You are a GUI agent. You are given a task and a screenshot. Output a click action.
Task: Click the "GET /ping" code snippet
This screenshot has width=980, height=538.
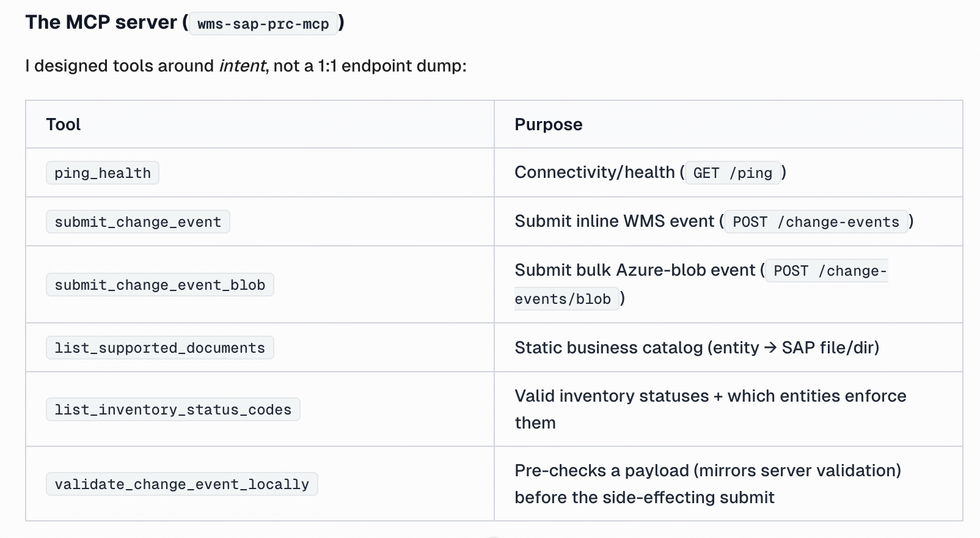[x=733, y=173]
